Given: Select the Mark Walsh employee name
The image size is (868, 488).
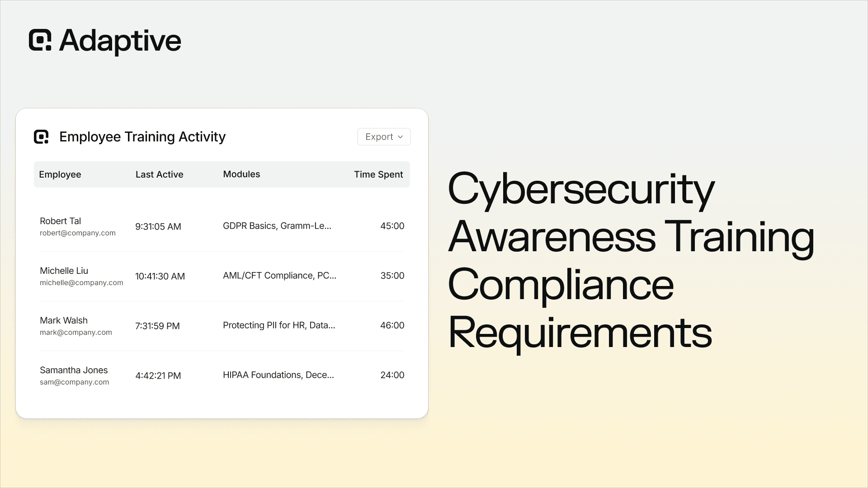Looking at the screenshot, I should pos(64,320).
